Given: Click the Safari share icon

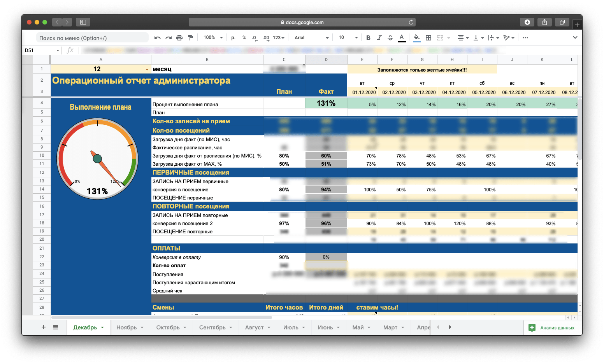Looking at the screenshot, I should pyautogui.click(x=544, y=22).
